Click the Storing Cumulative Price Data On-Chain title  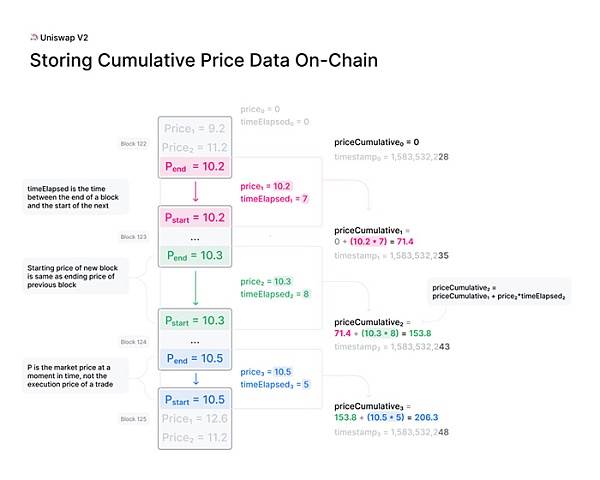pyautogui.click(x=204, y=60)
